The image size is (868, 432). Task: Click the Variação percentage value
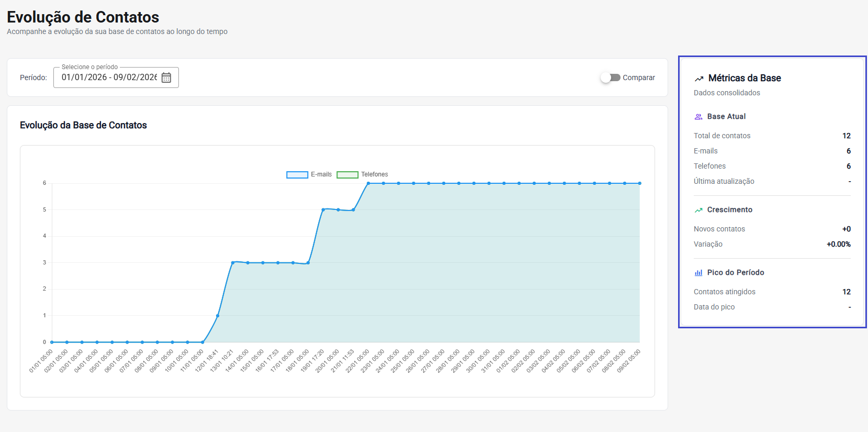pyautogui.click(x=838, y=244)
